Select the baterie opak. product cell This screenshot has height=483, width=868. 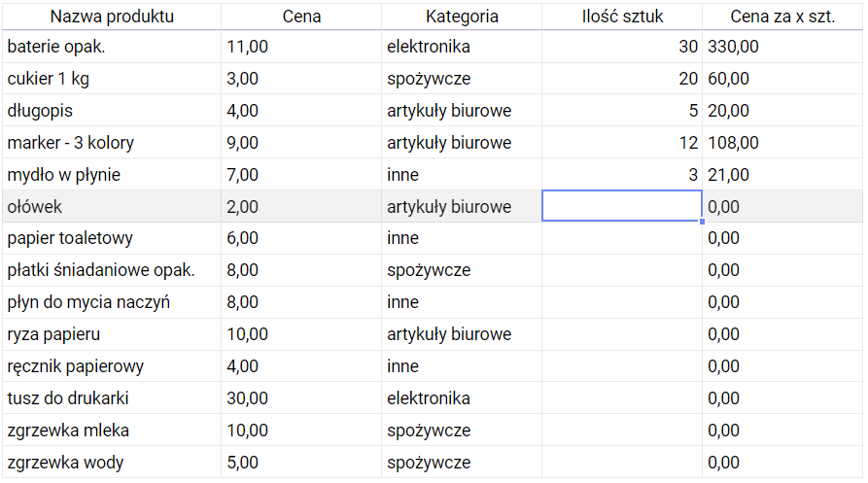click(112, 47)
